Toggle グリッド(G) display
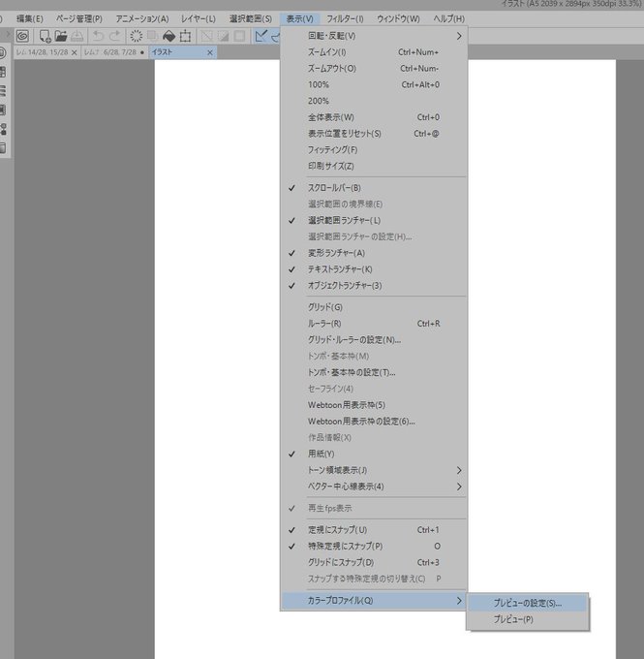The image size is (644, 659). pyautogui.click(x=374, y=307)
